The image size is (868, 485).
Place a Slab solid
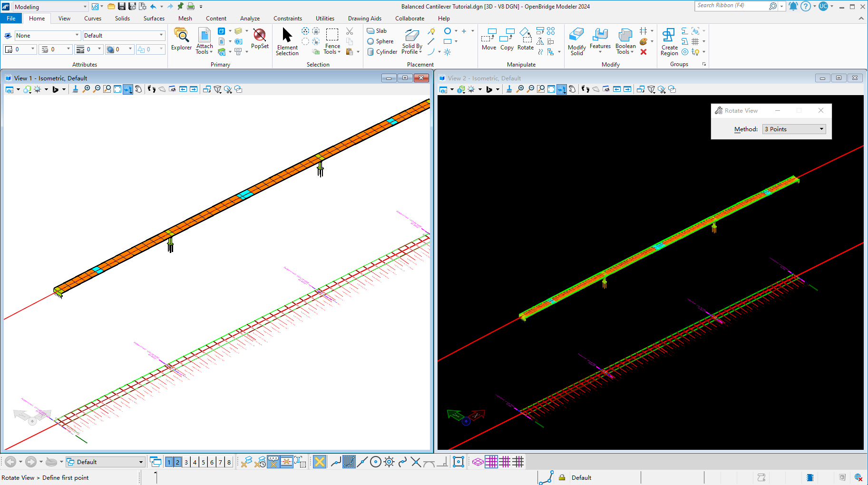tap(377, 30)
